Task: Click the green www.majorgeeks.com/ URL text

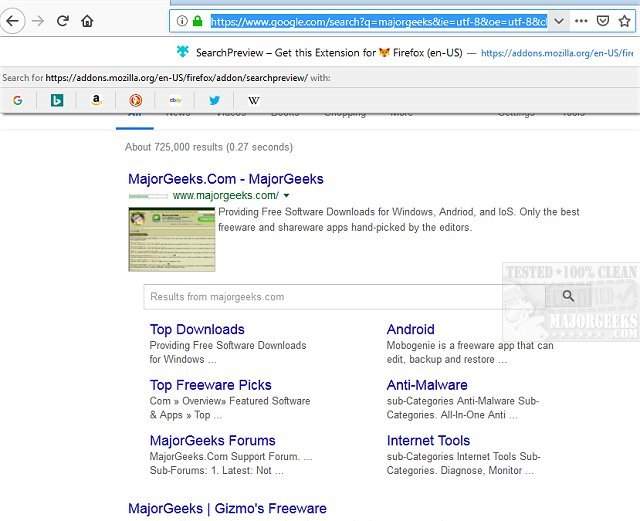Action: point(226,196)
